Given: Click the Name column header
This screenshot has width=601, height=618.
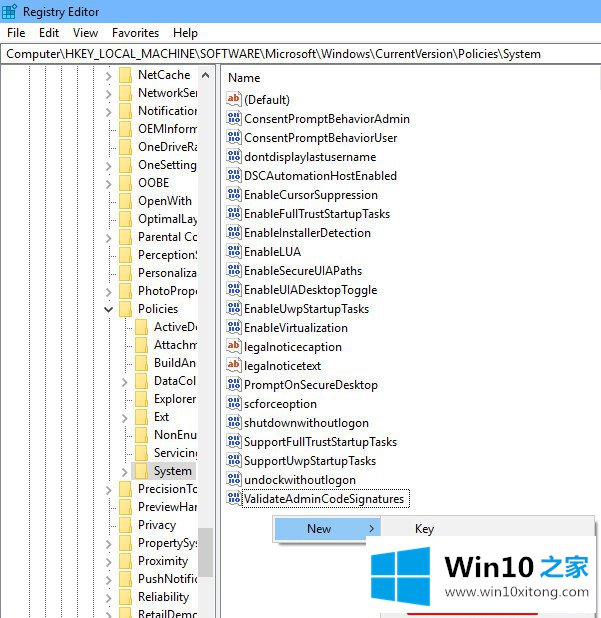Looking at the screenshot, I should point(244,78).
